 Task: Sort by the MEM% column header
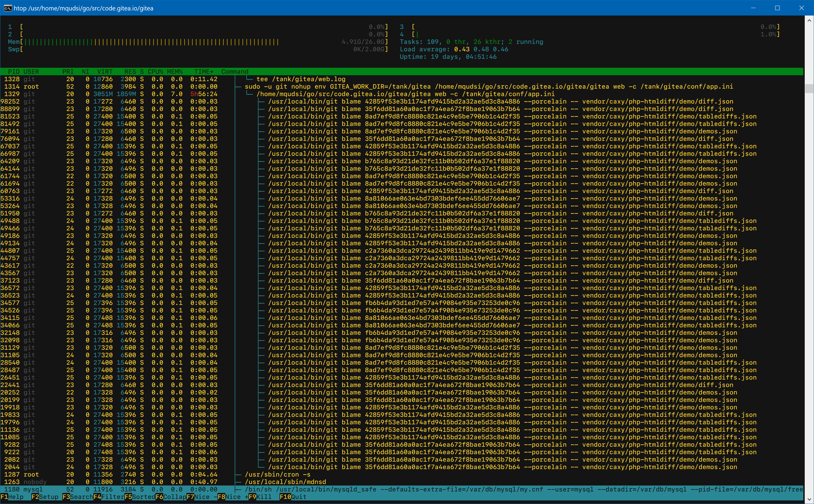pyautogui.click(x=175, y=72)
